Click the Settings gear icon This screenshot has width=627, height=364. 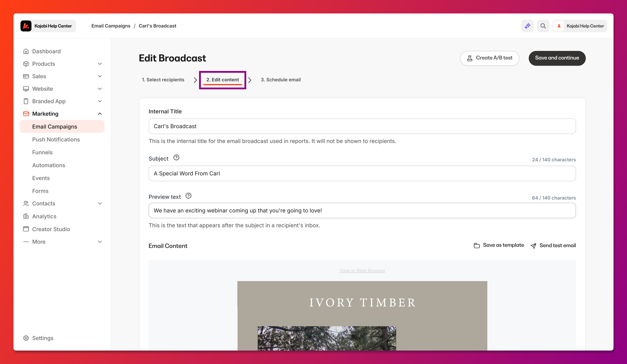(x=26, y=338)
